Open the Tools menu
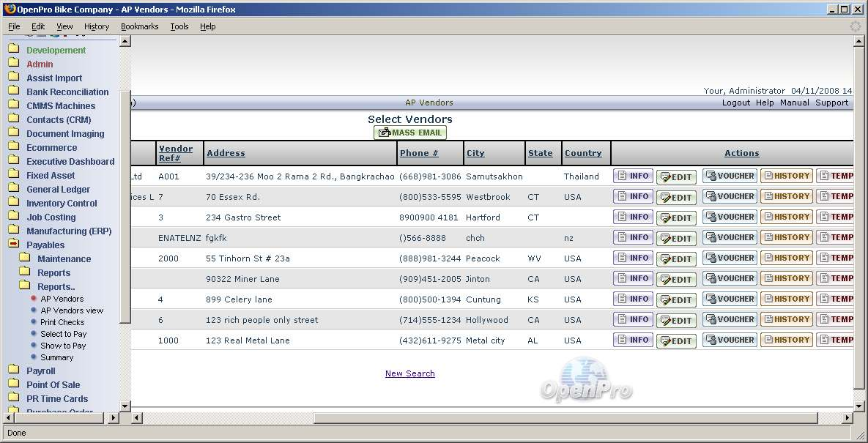The image size is (868, 443). tap(179, 26)
